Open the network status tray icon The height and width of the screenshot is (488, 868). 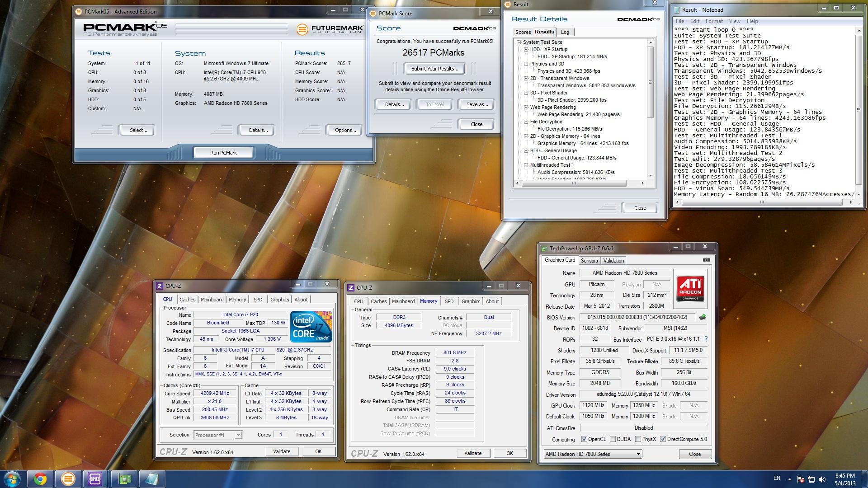pos(811,479)
